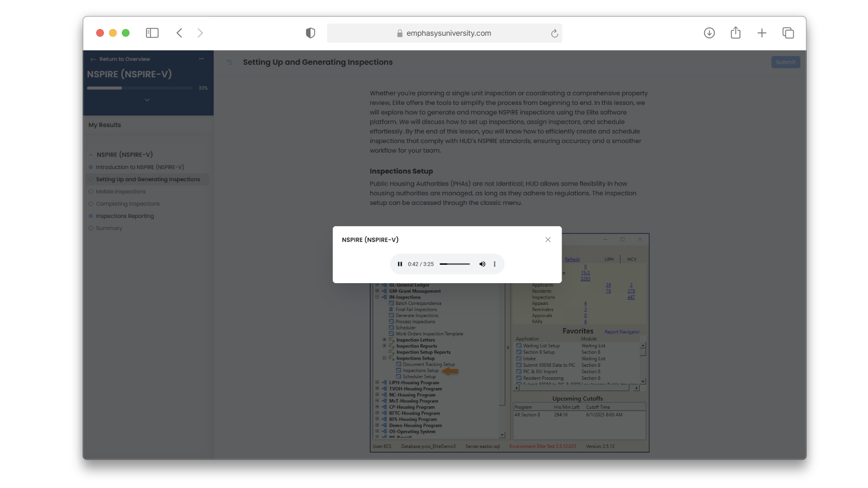Open Safari downloads list

click(709, 33)
